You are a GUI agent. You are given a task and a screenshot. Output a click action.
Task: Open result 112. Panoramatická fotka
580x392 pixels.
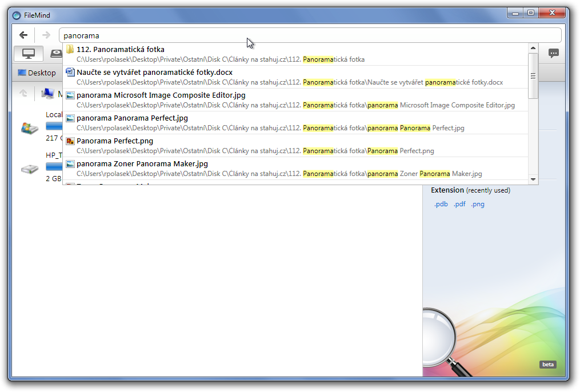pos(295,54)
